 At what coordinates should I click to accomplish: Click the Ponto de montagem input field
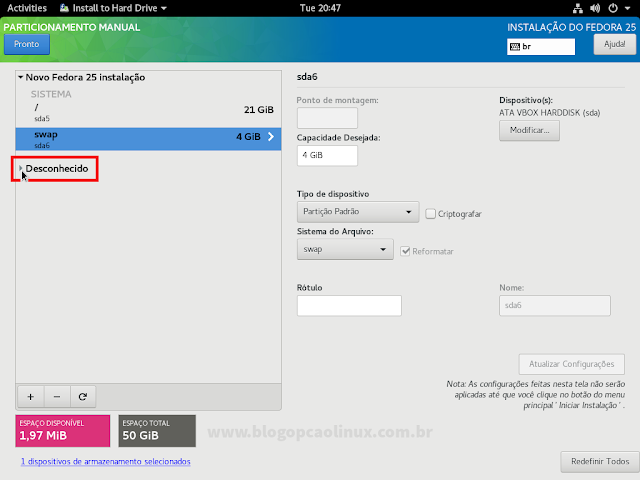click(327, 118)
